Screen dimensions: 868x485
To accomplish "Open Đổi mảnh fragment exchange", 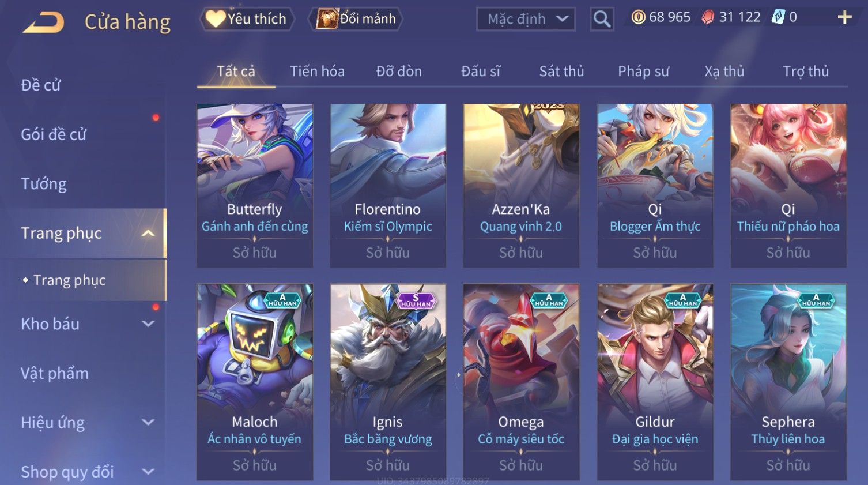I will coord(356,19).
